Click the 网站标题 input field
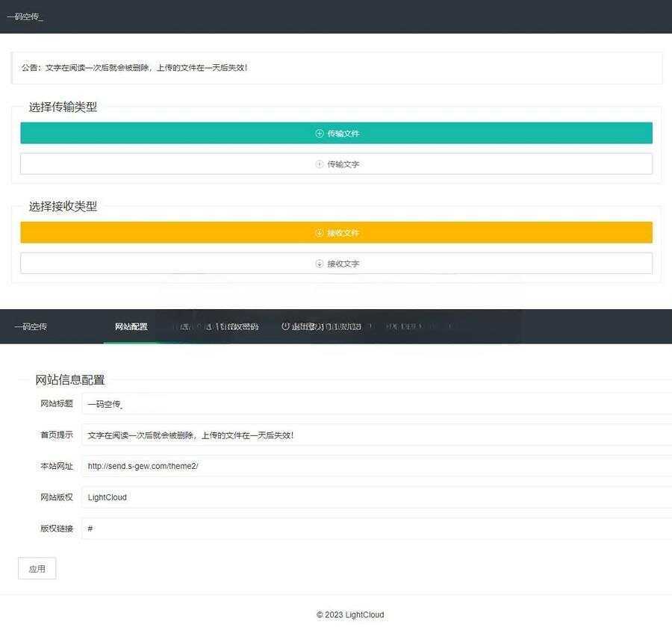Image resolution: width=672 pixels, height=628 pixels. pos(299,404)
